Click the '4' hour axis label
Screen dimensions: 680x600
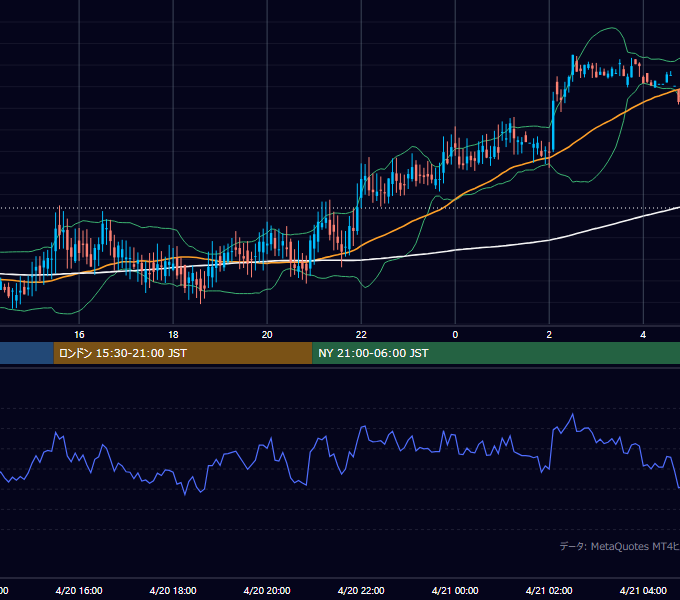(643, 335)
